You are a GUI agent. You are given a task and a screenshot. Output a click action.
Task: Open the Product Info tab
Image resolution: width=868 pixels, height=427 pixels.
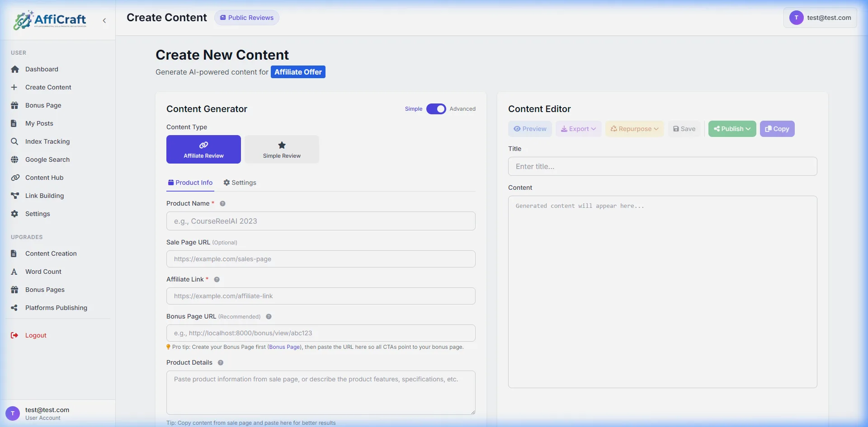point(190,183)
